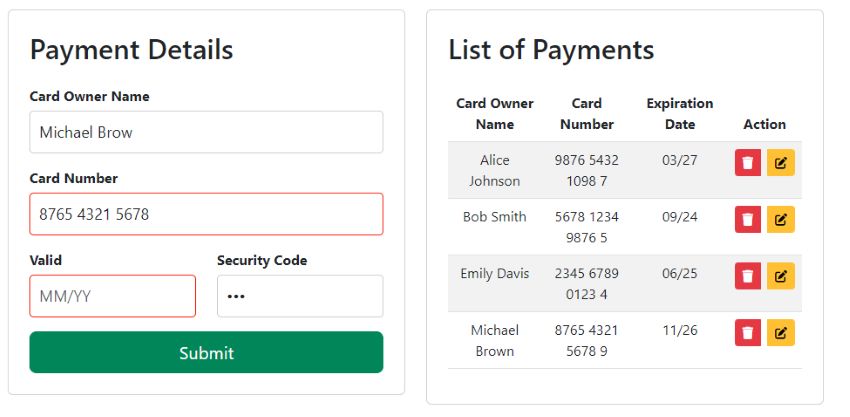Submit the payment details form

[x=206, y=352]
